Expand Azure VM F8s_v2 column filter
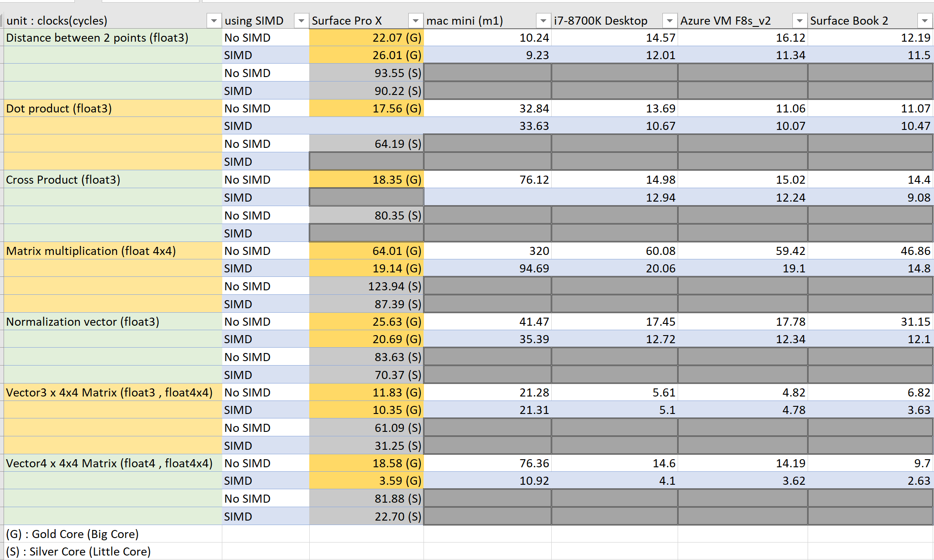 pyautogui.click(x=800, y=21)
